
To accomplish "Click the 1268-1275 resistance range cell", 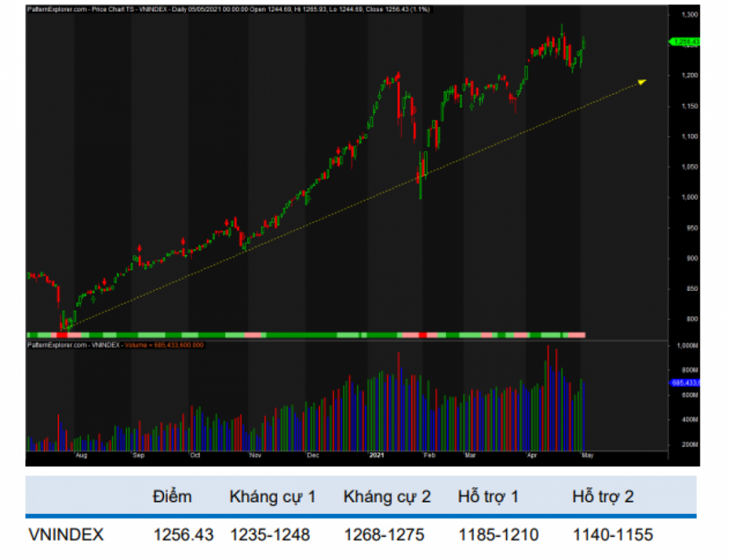I will click(384, 535).
